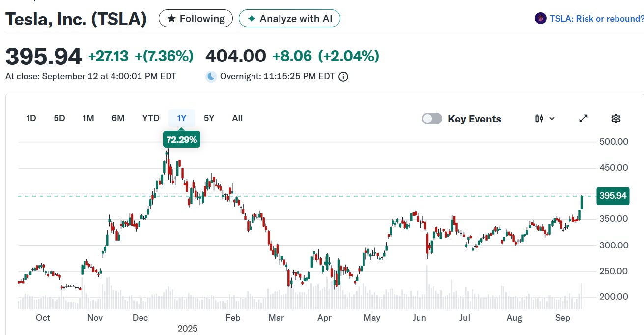Click the May date label
The image size is (644, 335).
click(372, 318)
